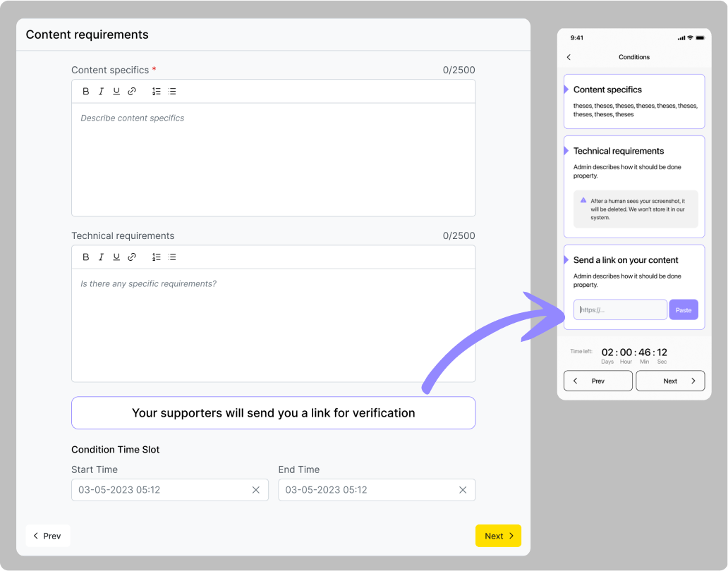Tap back arrow in Conditions header

569,57
